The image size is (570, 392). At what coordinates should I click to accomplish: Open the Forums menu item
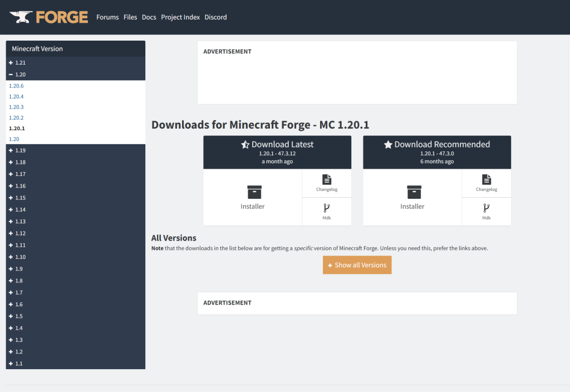[x=107, y=17]
